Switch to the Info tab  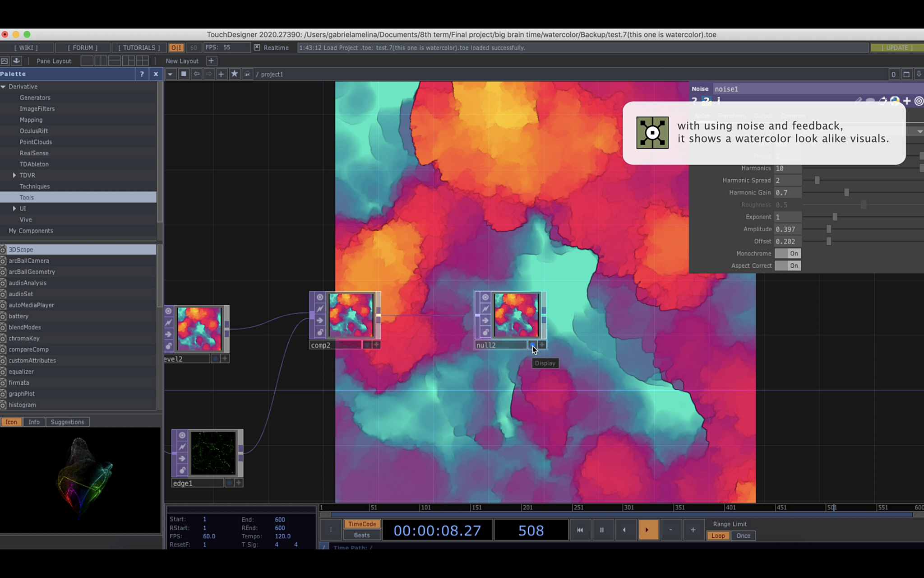34,422
